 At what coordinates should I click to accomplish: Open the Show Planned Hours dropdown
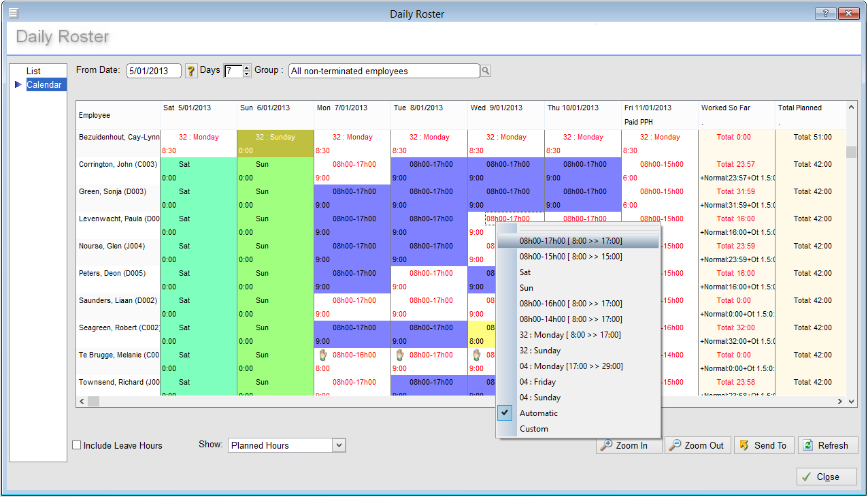coord(339,445)
